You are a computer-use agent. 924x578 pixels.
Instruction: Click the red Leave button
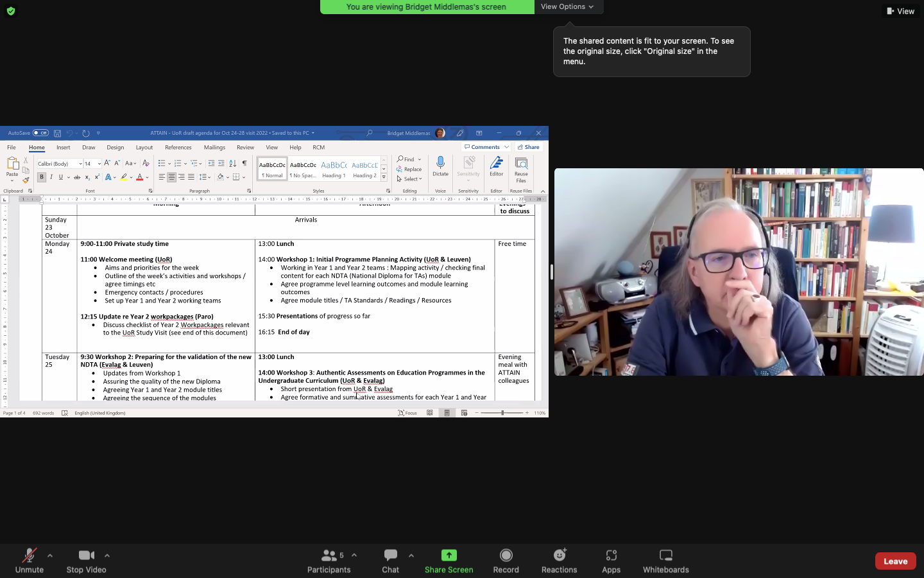coord(895,561)
